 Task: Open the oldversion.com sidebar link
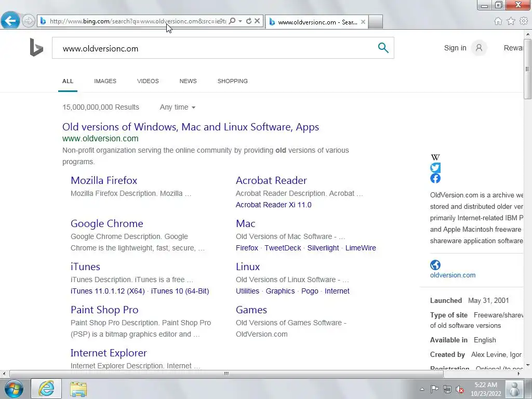(453, 275)
